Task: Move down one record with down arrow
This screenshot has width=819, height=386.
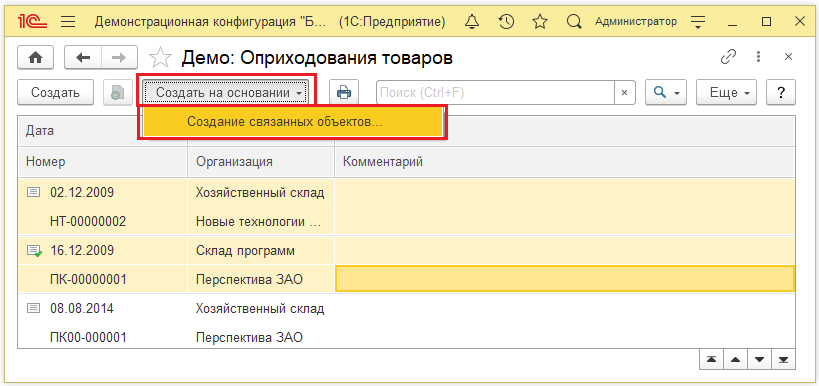Action: coord(759,359)
